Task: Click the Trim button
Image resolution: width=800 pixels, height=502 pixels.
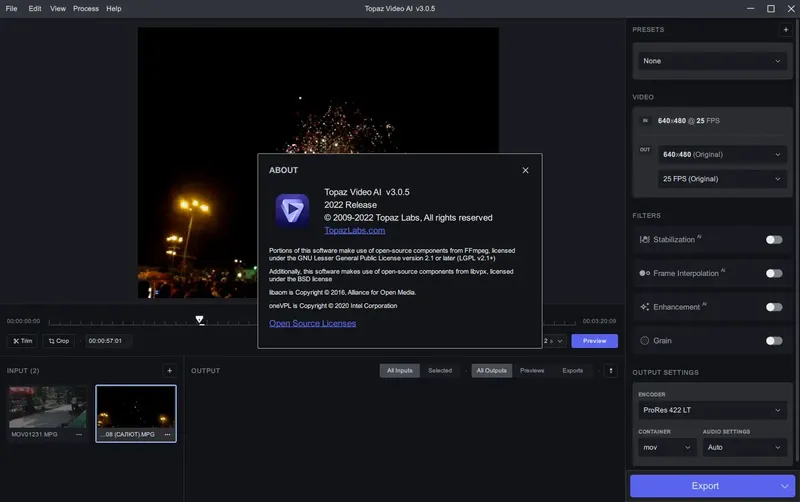Action: coord(22,341)
